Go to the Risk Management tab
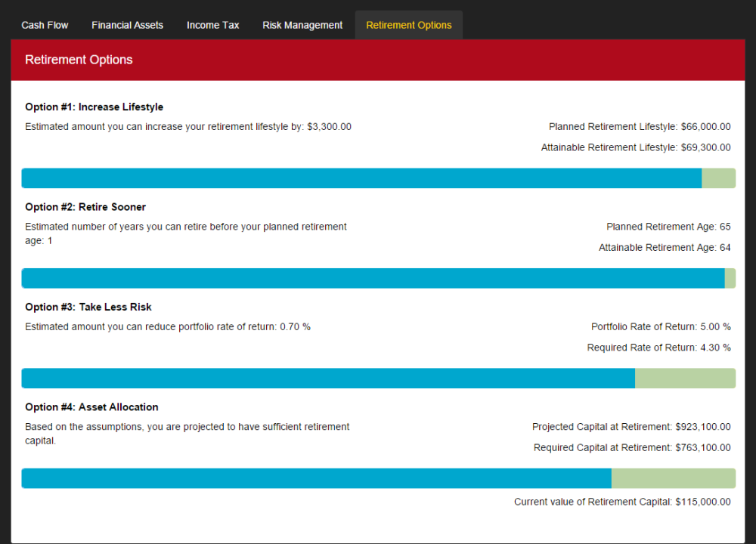 [x=302, y=25]
